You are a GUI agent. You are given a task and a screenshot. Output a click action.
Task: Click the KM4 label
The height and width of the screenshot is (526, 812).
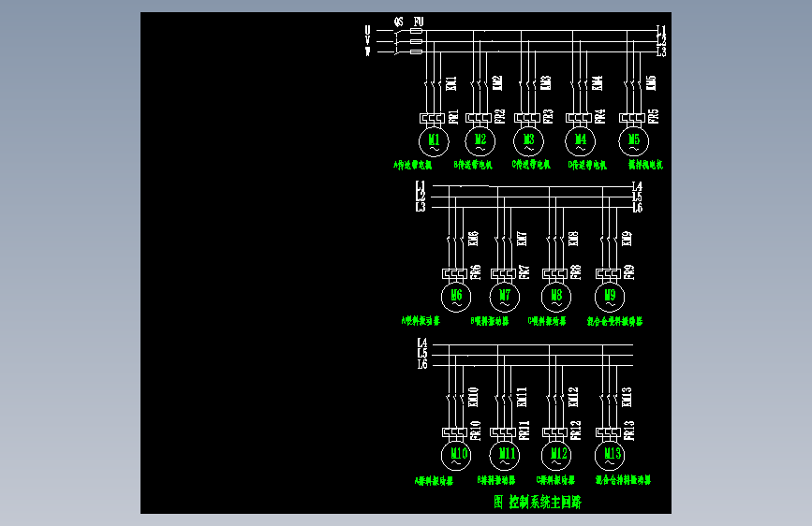[x=598, y=83]
